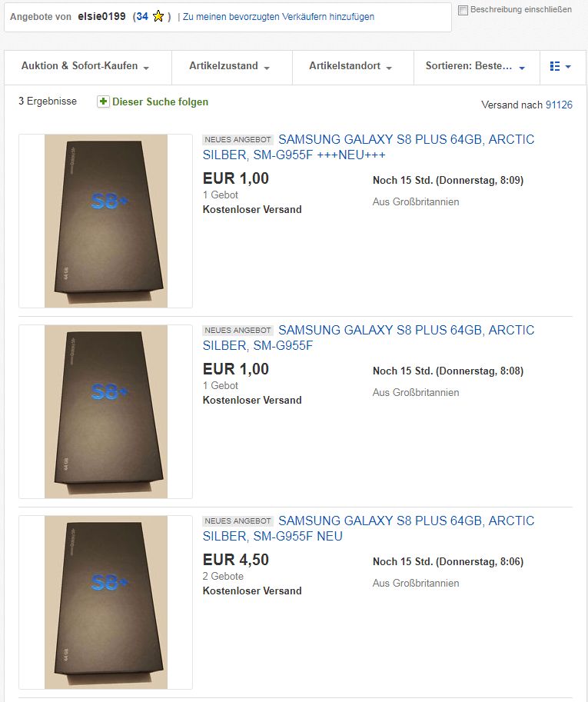Open the second listing title ending SM-G955F
Screen dimensions: 588x702
[x=368, y=338]
